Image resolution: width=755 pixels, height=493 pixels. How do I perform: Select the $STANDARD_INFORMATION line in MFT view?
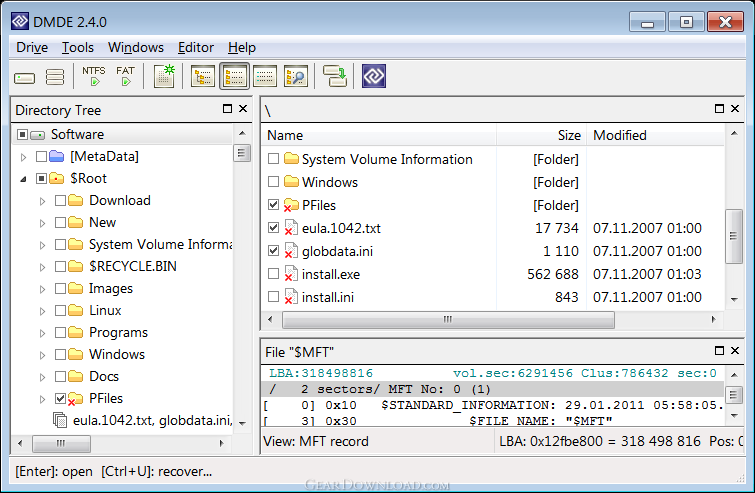(493, 405)
